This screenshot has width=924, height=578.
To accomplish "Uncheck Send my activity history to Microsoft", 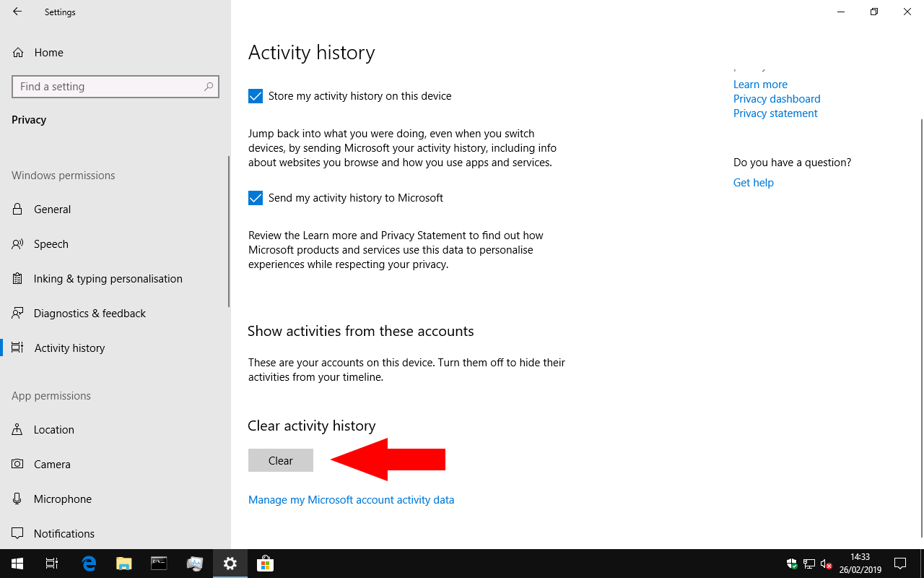I will [x=256, y=198].
